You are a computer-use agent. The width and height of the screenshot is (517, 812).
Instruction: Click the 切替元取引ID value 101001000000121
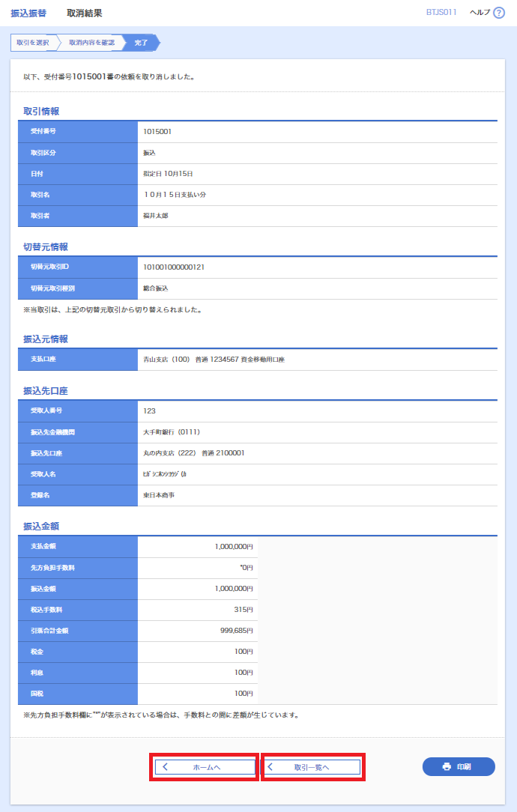coord(174,267)
